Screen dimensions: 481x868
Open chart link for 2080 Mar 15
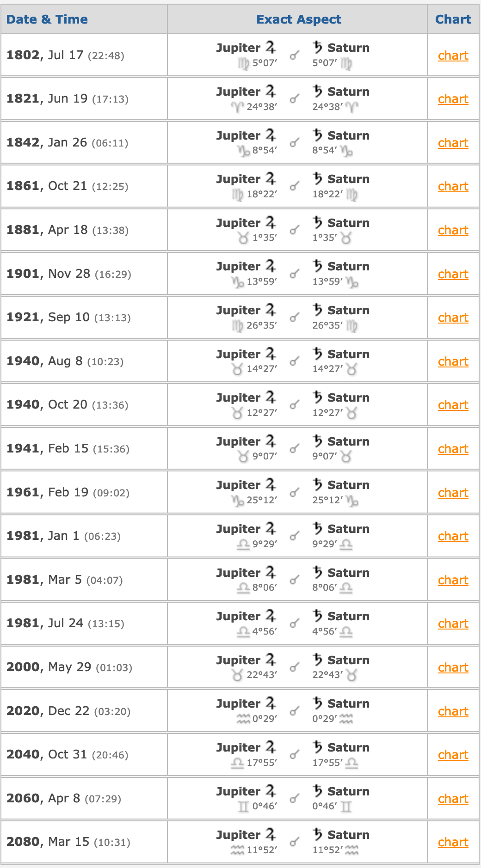pyautogui.click(x=453, y=842)
